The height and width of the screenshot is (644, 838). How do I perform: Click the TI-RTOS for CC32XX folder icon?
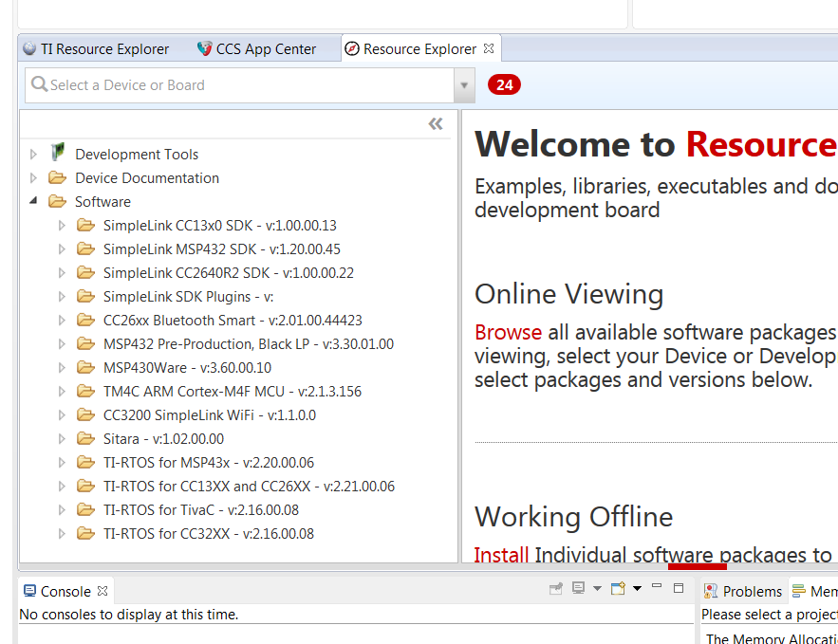[85, 533]
